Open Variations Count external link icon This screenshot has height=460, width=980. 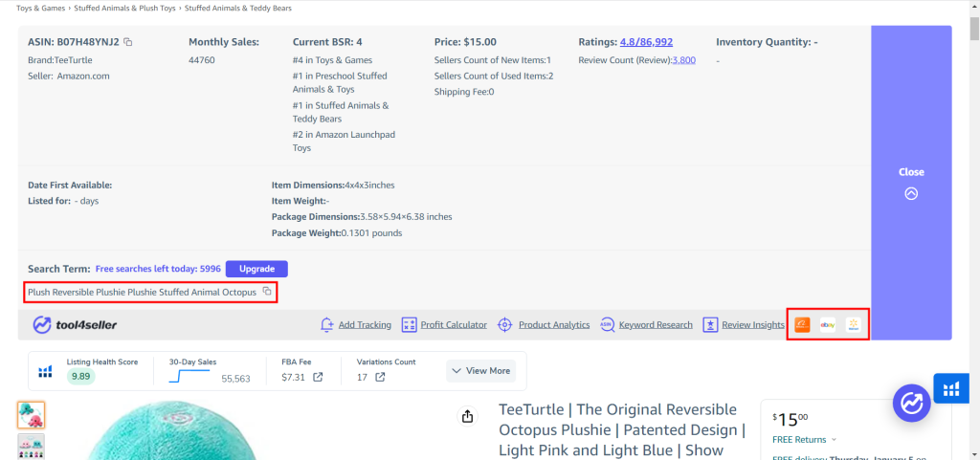tap(379, 377)
